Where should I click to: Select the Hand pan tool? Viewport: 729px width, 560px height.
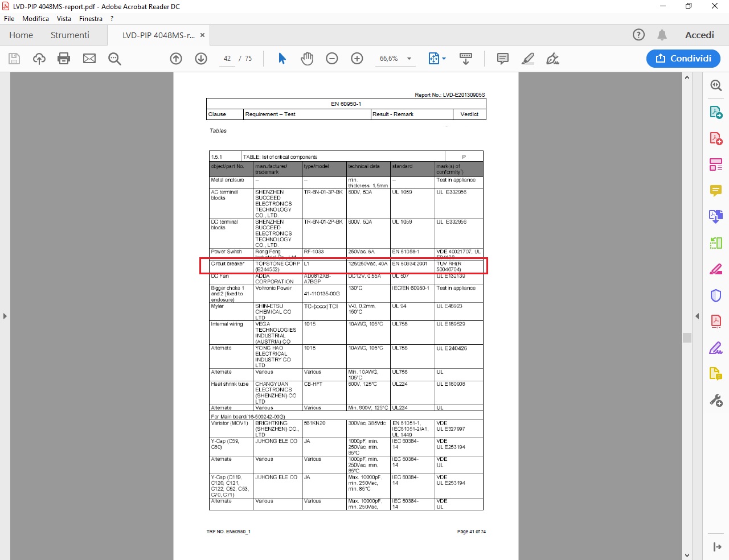[307, 59]
